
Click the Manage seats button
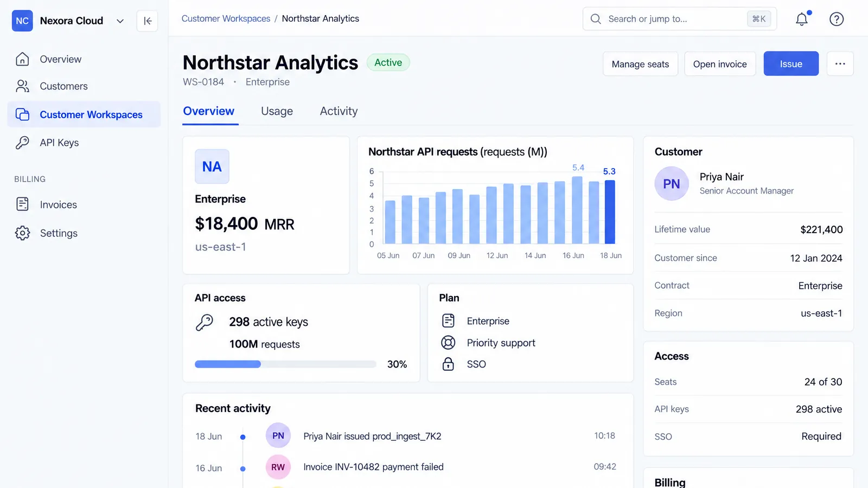(640, 64)
